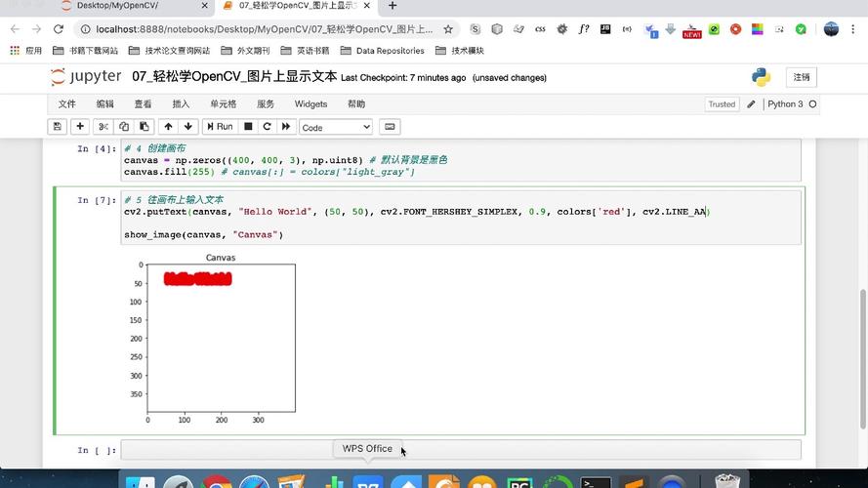This screenshot has height=488, width=868.
Task: Open the Trash in the Dock
Action: coord(727,481)
